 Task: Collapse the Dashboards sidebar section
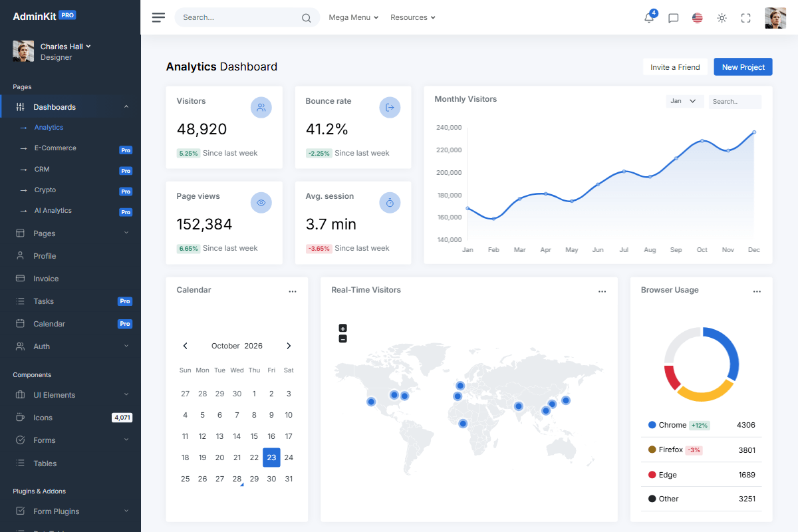[x=126, y=107]
